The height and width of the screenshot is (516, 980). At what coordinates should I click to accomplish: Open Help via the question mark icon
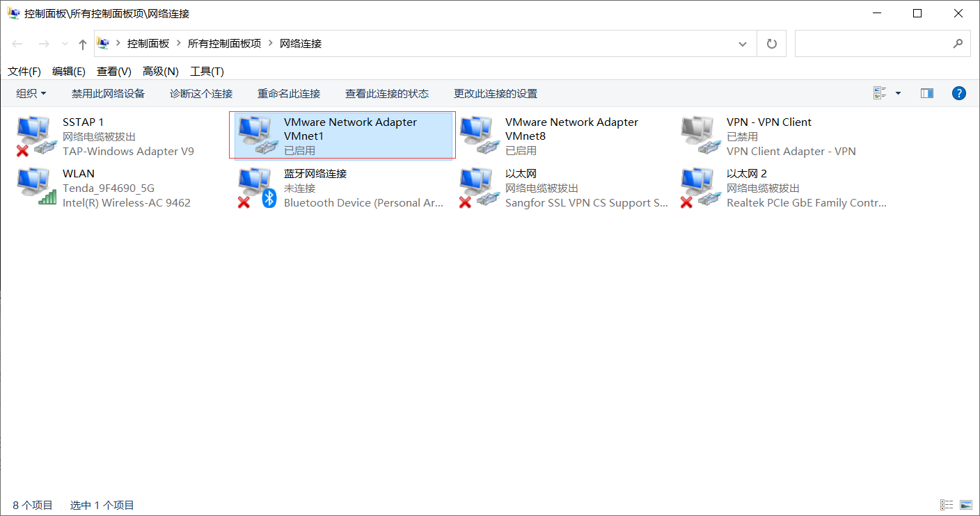tap(958, 92)
